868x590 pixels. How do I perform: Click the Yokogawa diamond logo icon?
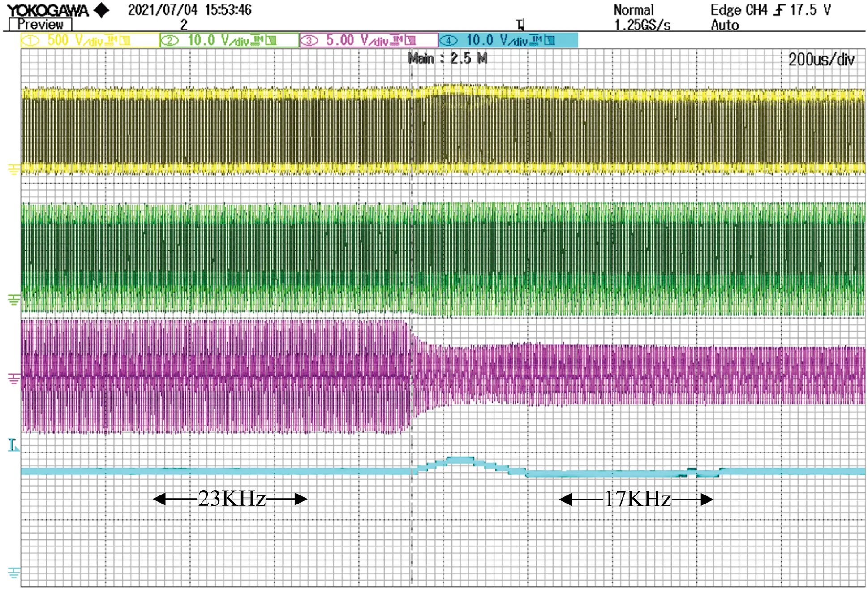(102, 10)
